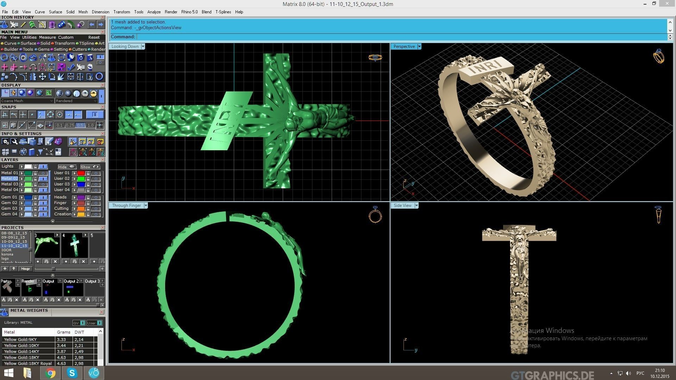Viewport: 676px width, 380px height.
Task: Open the T-Splines menu in top menu bar
Action: coord(223,12)
